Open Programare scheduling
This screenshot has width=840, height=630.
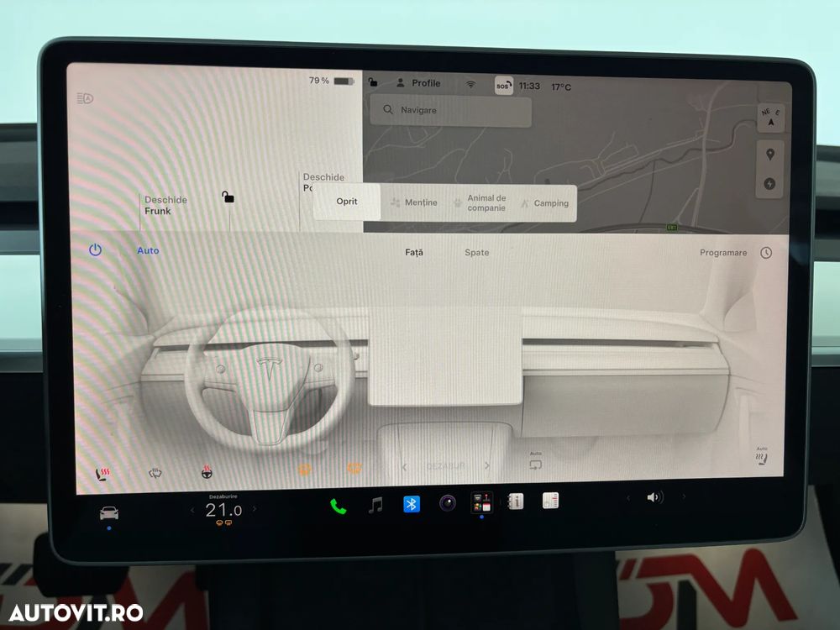[x=723, y=252]
